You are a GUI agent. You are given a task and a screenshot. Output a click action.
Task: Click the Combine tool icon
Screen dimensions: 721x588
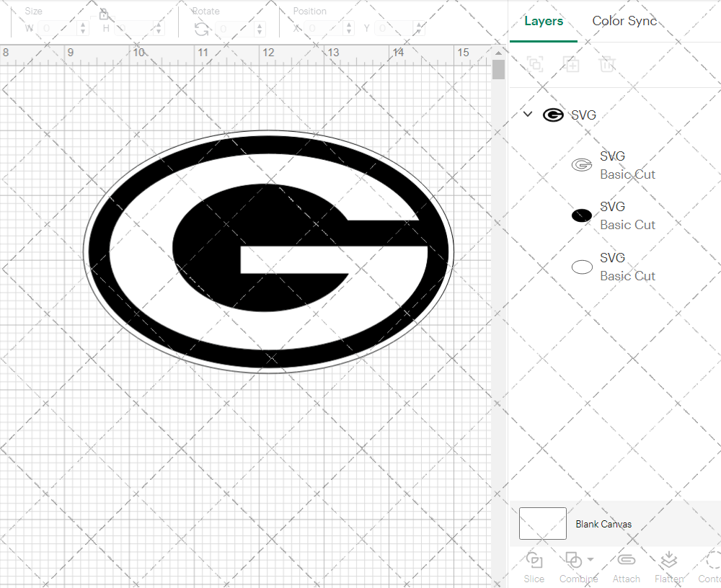coord(573,561)
